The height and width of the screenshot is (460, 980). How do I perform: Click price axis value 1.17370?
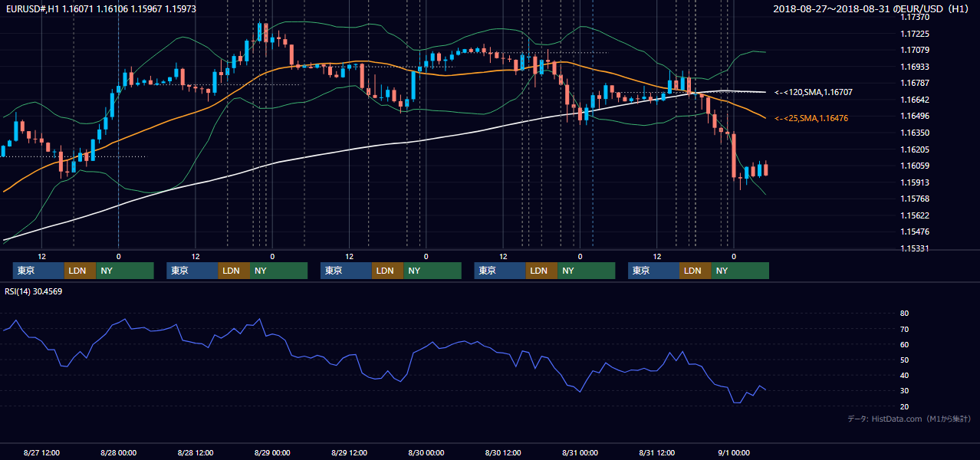[915, 17]
